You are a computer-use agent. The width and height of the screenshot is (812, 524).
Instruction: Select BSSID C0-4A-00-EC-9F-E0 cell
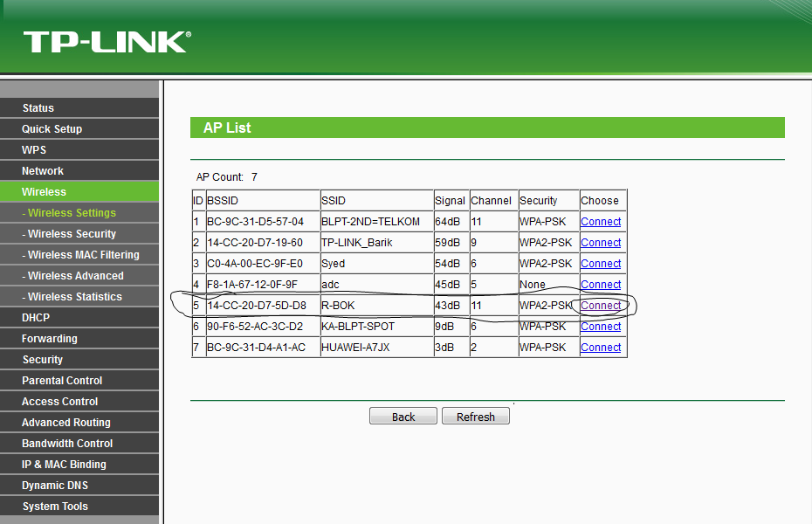pos(263,264)
